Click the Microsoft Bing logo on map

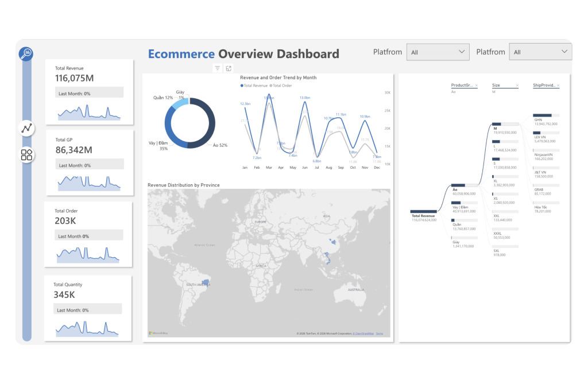coord(158,333)
